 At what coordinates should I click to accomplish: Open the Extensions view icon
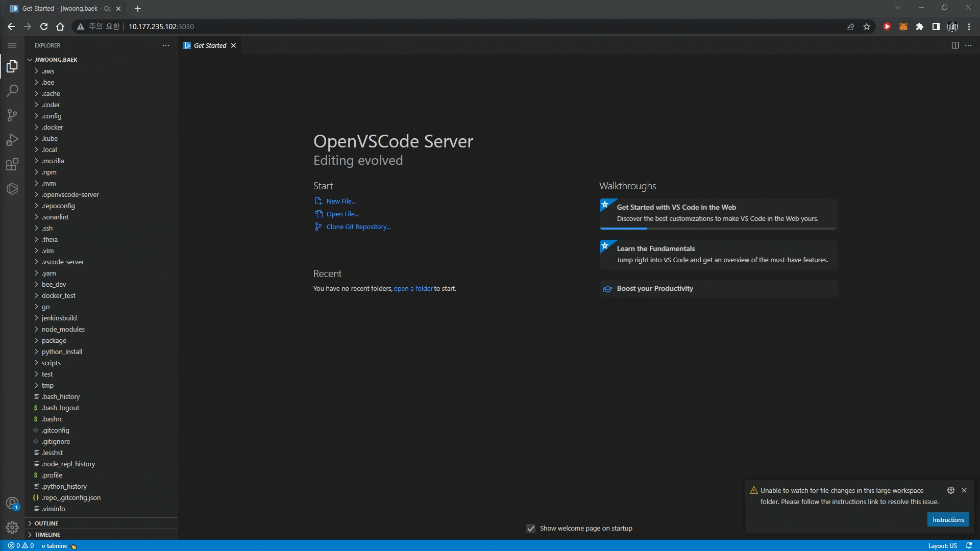[12, 164]
